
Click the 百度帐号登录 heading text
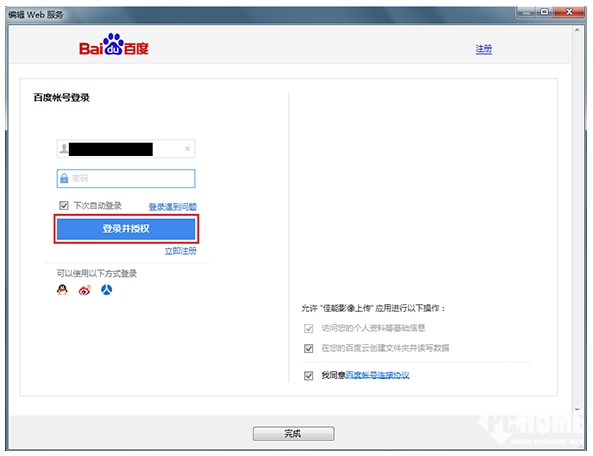click(x=62, y=98)
